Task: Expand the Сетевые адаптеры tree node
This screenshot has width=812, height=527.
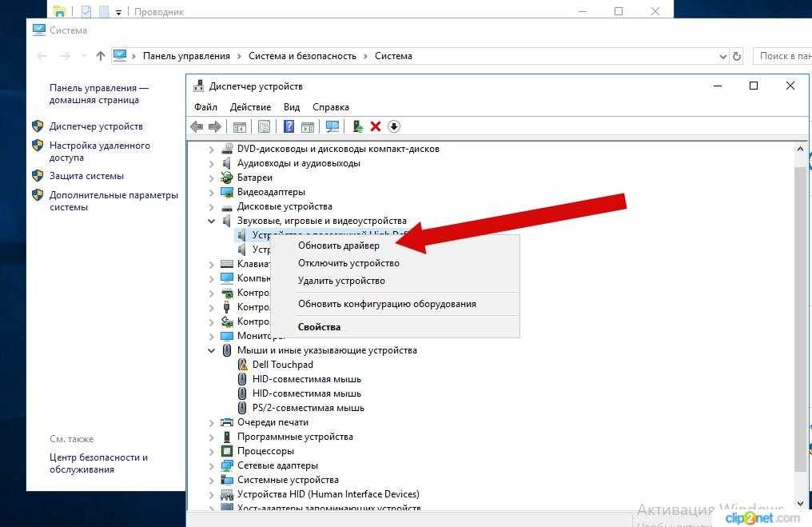Action: pos(211,465)
